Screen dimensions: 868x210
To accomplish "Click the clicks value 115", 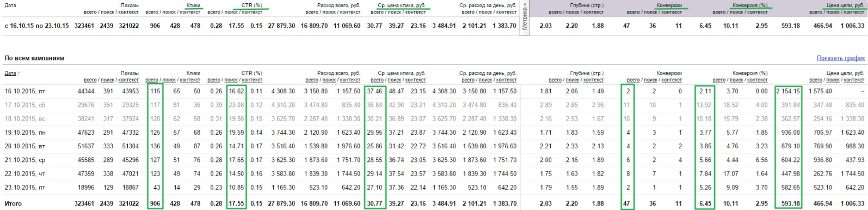I will (156, 91).
